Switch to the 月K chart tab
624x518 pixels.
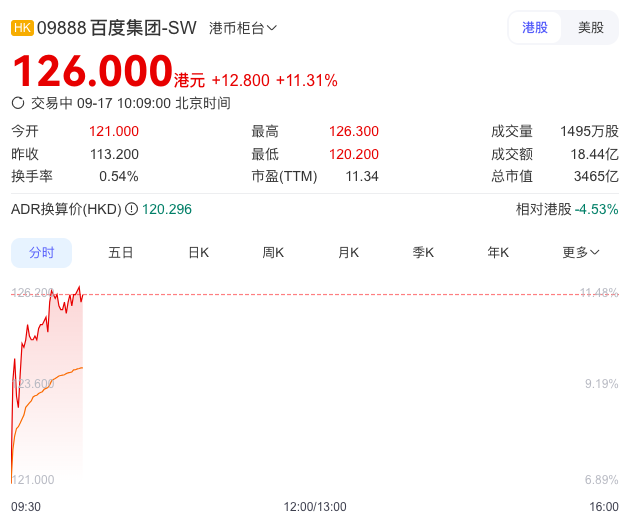[348, 252]
